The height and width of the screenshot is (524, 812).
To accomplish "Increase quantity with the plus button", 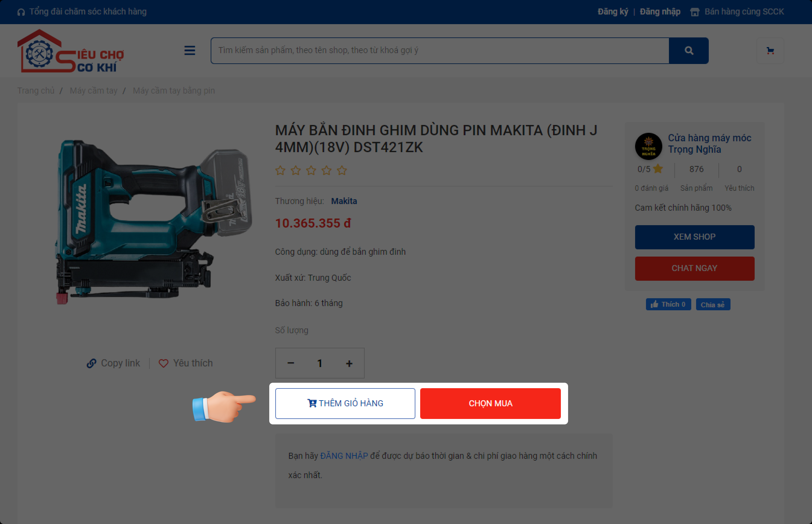I will pos(349,363).
